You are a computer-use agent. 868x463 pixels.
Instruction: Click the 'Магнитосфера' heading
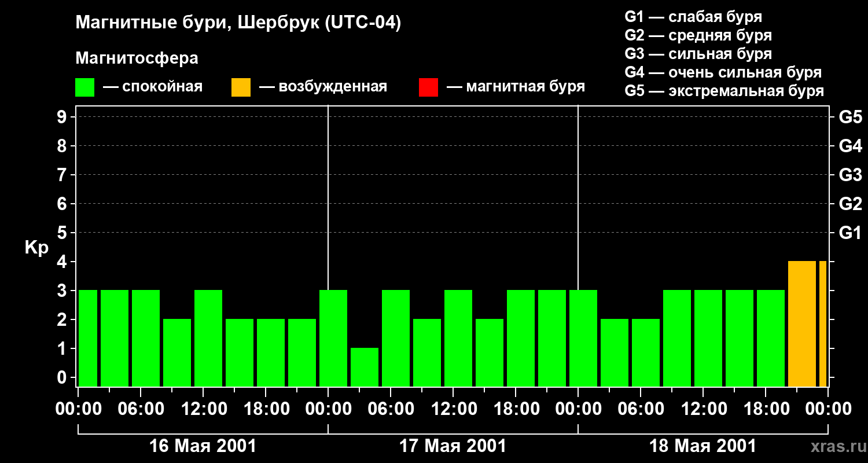pos(137,58)
